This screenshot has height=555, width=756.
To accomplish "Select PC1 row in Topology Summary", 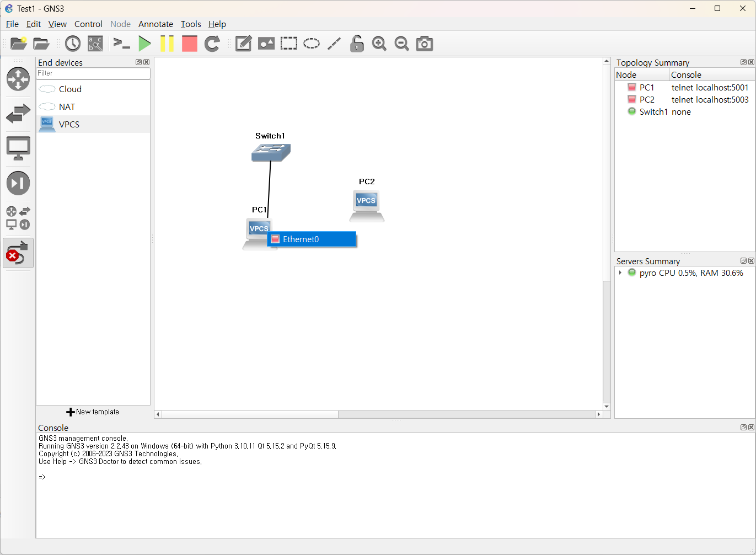I will click(685, 87).
